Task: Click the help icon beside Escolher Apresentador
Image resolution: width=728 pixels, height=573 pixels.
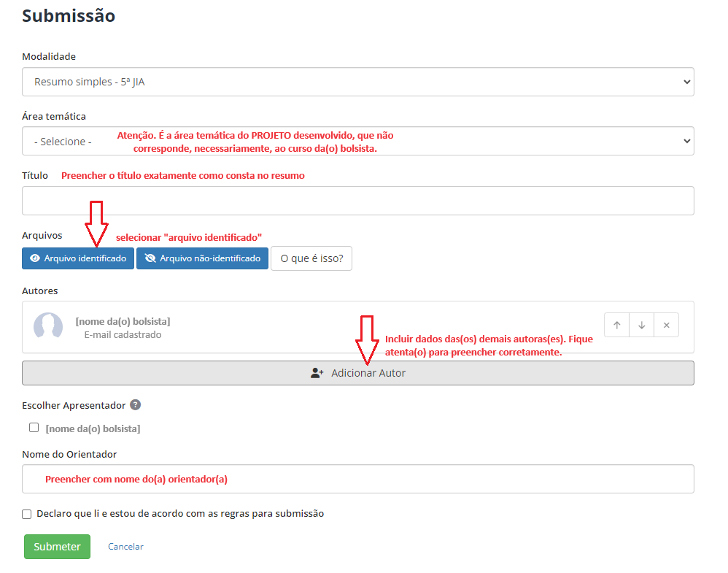Action: [135, 405]
